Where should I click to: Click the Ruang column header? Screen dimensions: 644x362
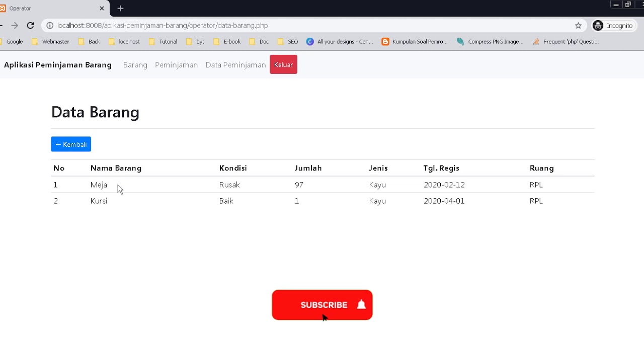[542, 168]
